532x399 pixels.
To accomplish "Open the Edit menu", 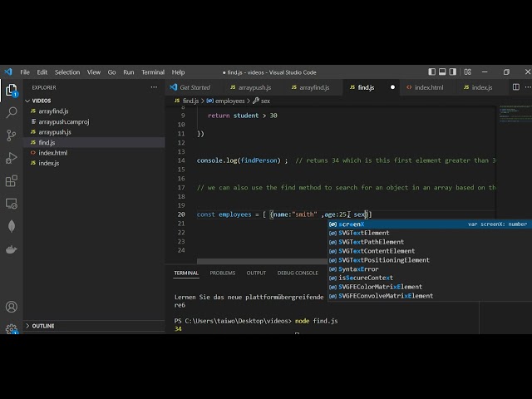I will tap(42, 72).
